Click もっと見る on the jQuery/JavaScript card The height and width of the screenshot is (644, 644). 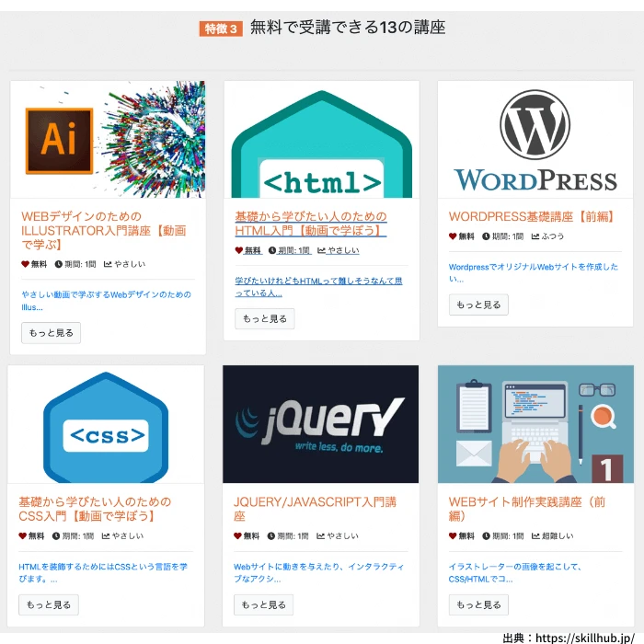pyautogui.click(x=264, y=604)
